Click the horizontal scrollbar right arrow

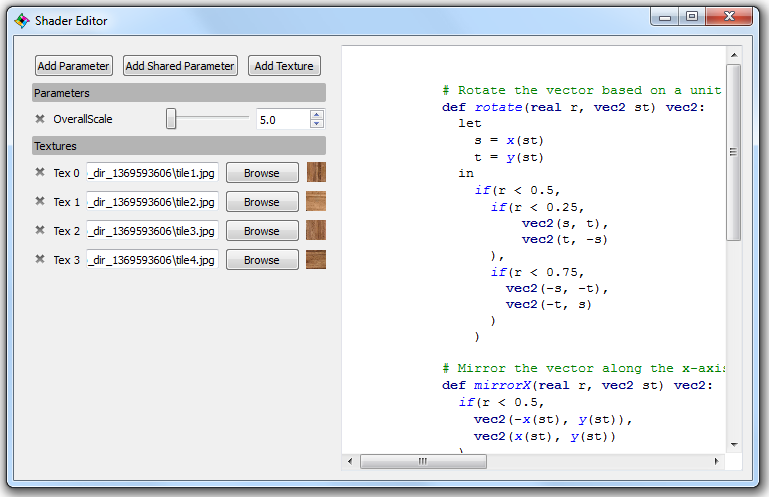(715, 462)
